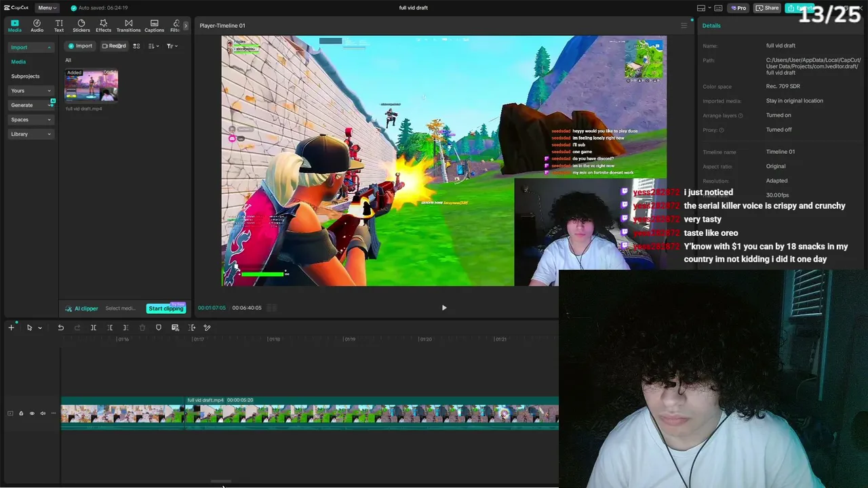Open the Media tab

coord(14,26)
